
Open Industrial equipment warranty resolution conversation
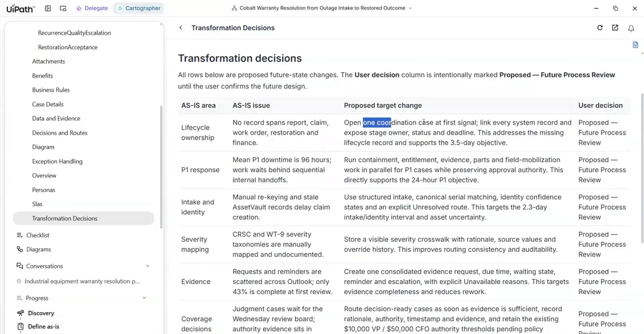(82, 281)
